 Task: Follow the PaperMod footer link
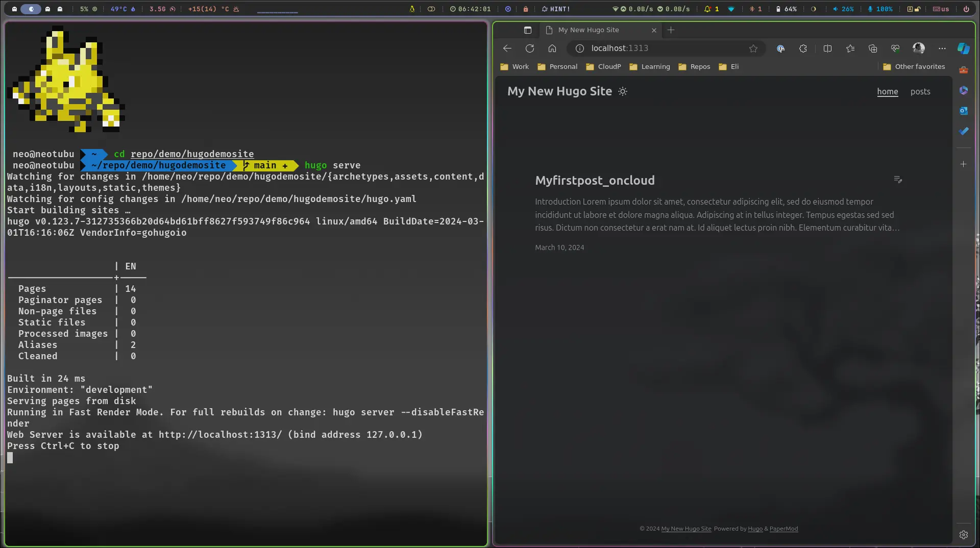pyautogui.click(x=783, y=529)
